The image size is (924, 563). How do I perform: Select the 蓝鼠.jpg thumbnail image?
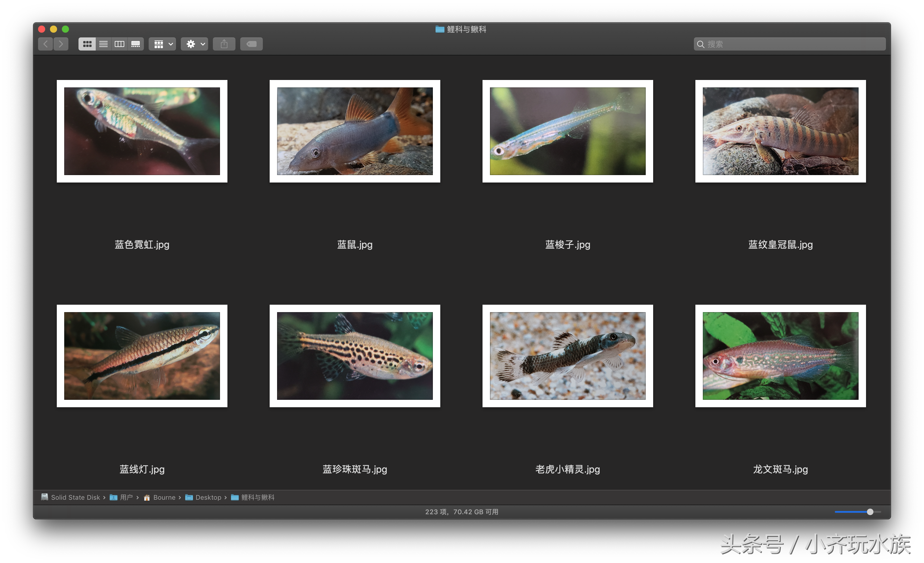pos(355,131)
